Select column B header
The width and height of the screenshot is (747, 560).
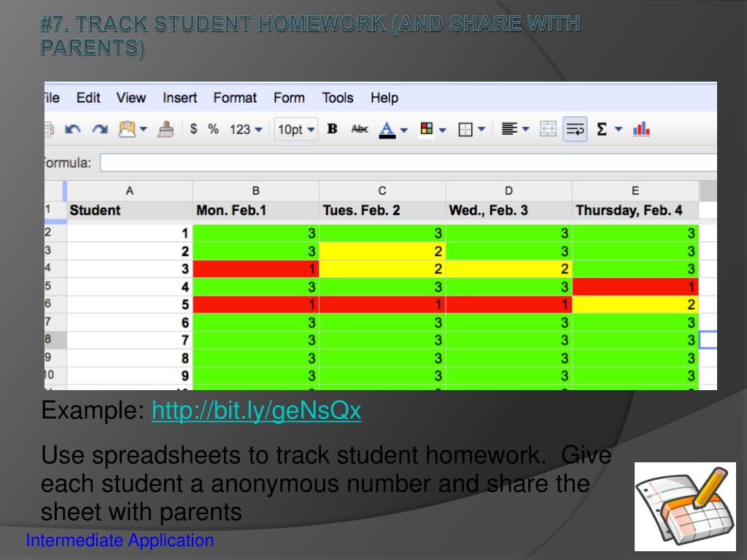pyautogui.click(x=256, y=190)
